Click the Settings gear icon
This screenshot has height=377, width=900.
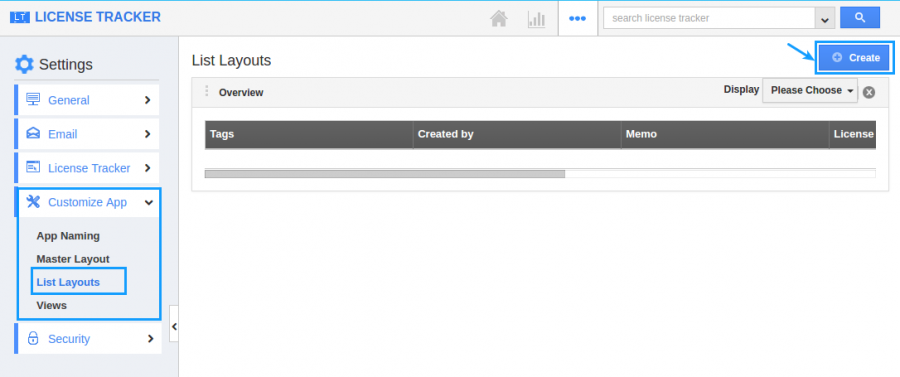tap(24, 64)
